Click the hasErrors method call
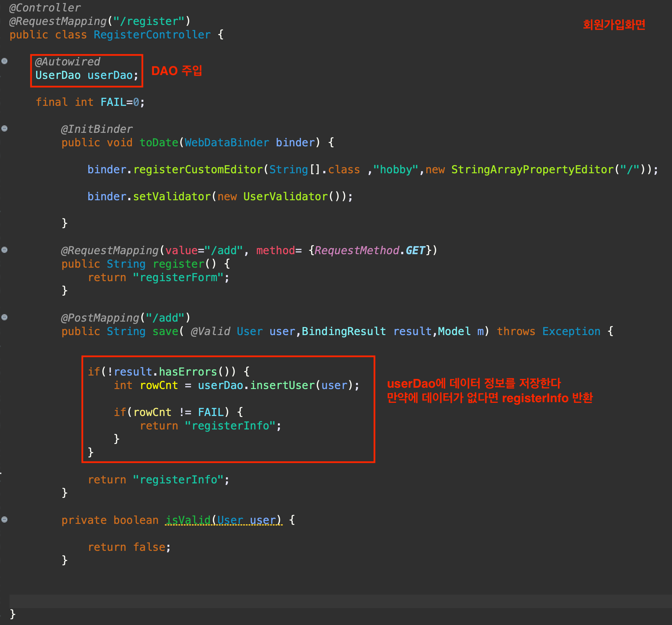The height and width of the screenshot is (625, 672). point(188,372)
